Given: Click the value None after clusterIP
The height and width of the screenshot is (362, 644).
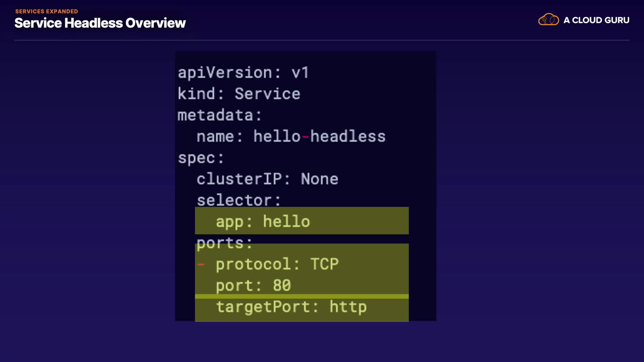Looking at the screenshot, I should 319,179.
